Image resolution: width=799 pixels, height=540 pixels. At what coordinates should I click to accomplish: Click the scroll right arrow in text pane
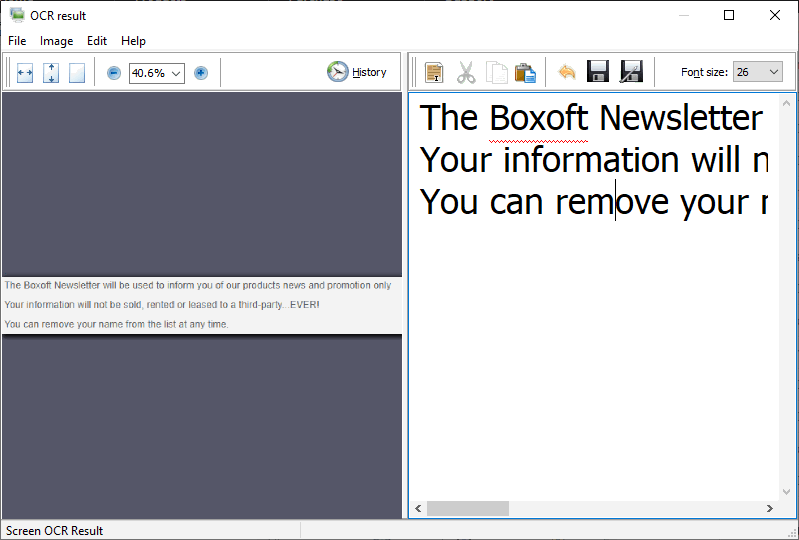point(769,508)
